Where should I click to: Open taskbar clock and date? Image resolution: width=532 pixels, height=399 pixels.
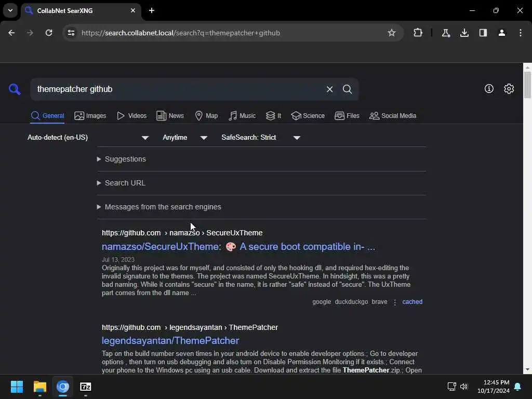coord(494,387)
